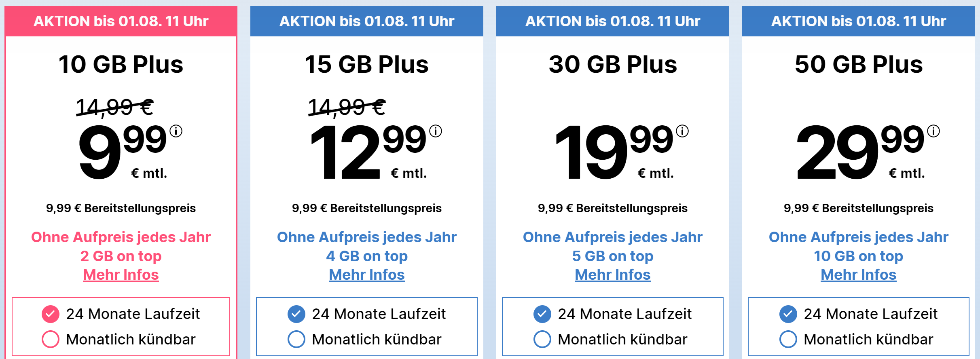Click info icon beside 29,99 € price
This screenshot has height=359, width=980.
point(933,131)
